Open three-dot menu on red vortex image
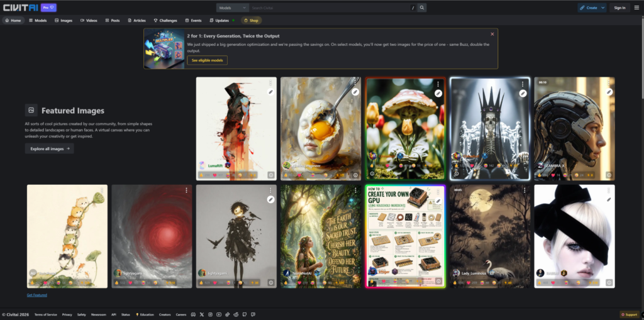This screenshot has width=644, height=320. (x=186, y=190)
